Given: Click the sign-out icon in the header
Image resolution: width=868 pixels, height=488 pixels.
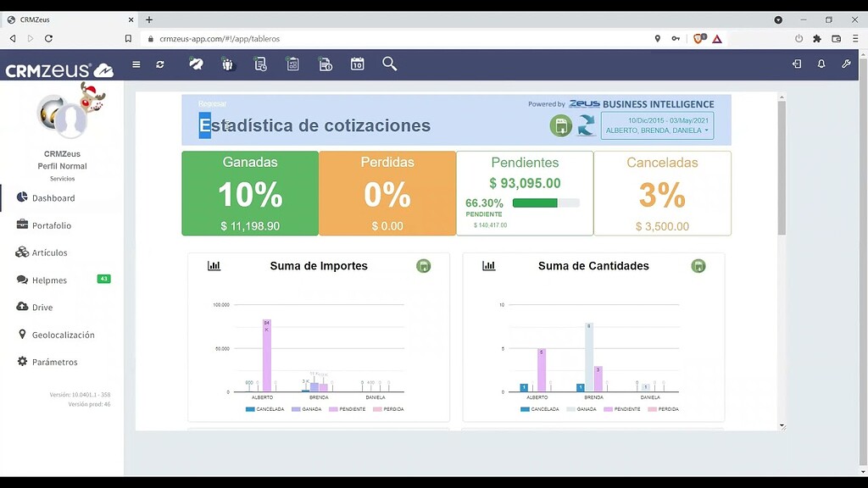Looking at the screenshot, I should (795, 64).
